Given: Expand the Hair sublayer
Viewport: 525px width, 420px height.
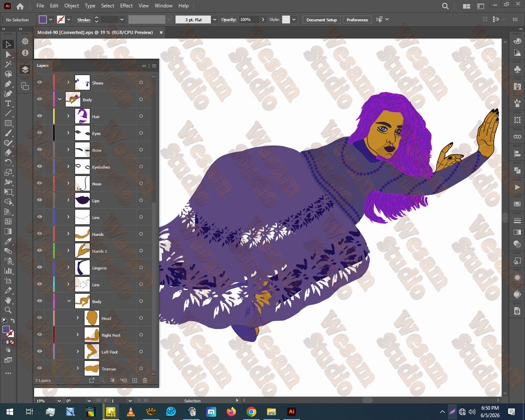Looking at the screenshot, I should click(x=68, y=116).
